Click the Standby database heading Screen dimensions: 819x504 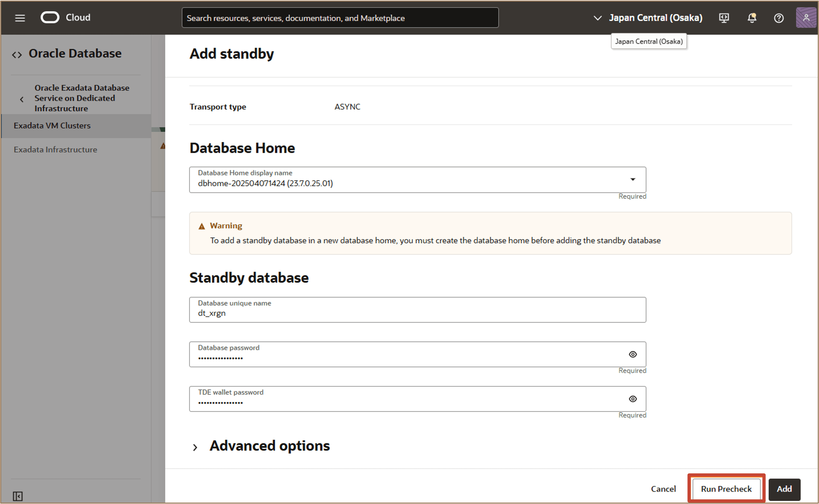pos(249,278)
